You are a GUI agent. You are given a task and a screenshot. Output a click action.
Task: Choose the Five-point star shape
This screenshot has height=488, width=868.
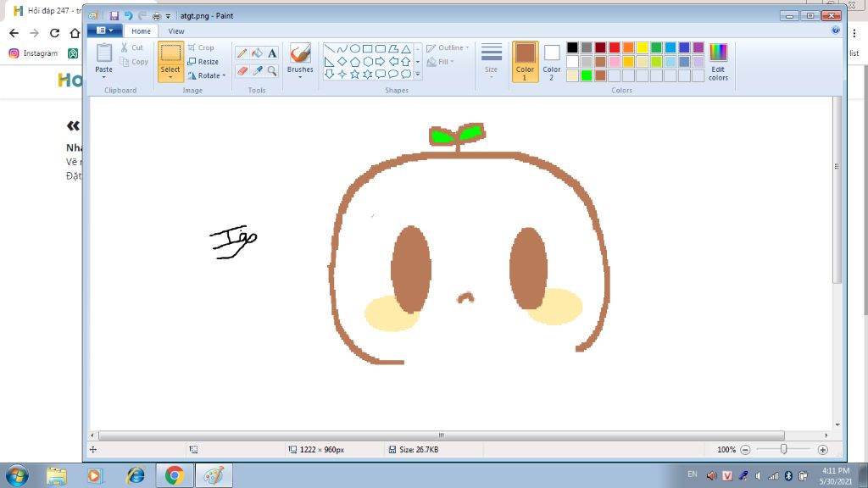[355, 75]
